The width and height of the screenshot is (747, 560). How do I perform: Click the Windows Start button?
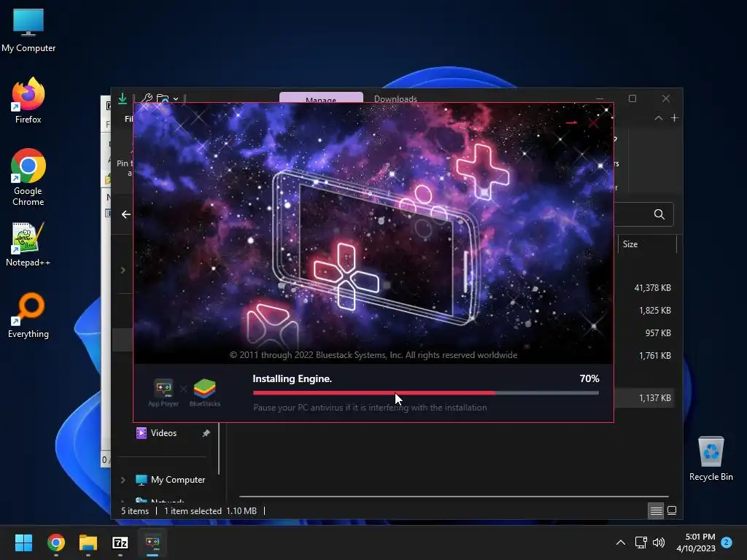coord(23,542)
